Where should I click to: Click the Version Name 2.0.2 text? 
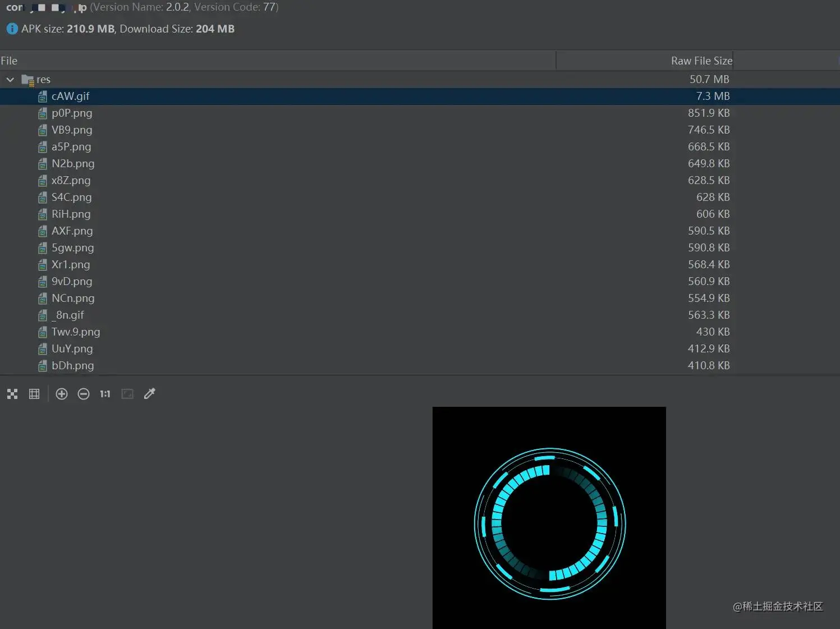pyautogui.click(x=141, y=7)
